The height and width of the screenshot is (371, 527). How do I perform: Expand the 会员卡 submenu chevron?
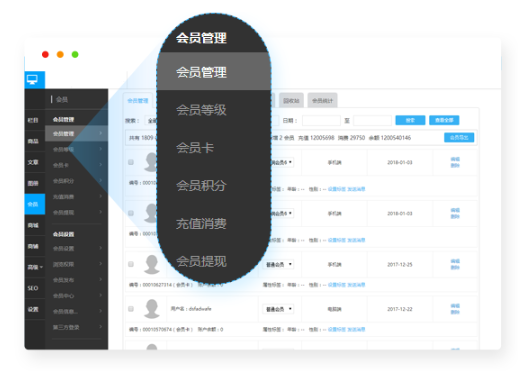(100, 165)
